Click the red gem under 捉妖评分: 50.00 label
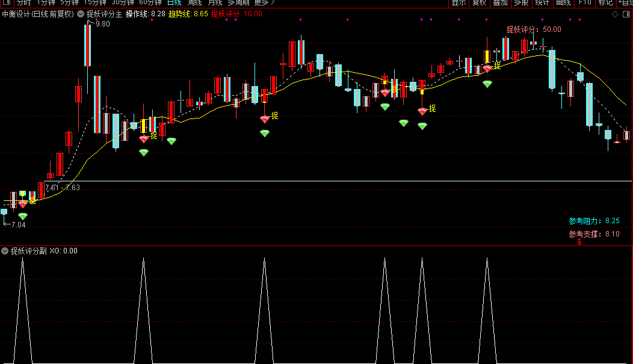 [487, 69]
